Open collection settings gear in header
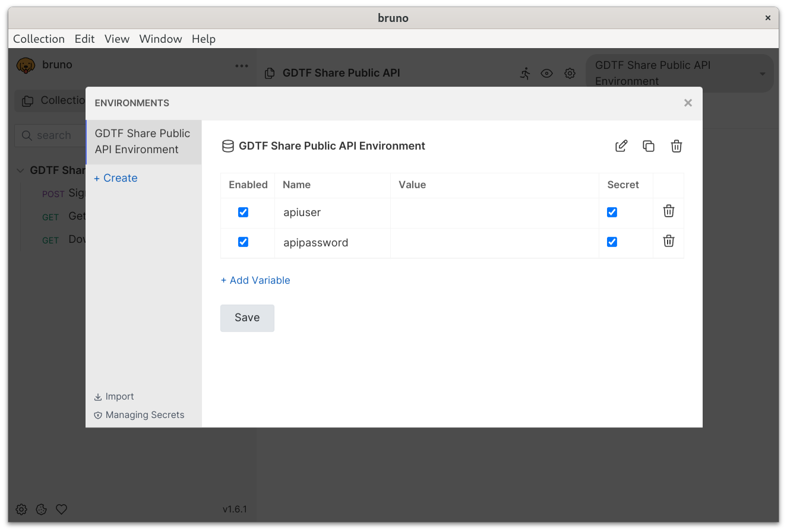The image size is (787, 532). pos(570,73)
